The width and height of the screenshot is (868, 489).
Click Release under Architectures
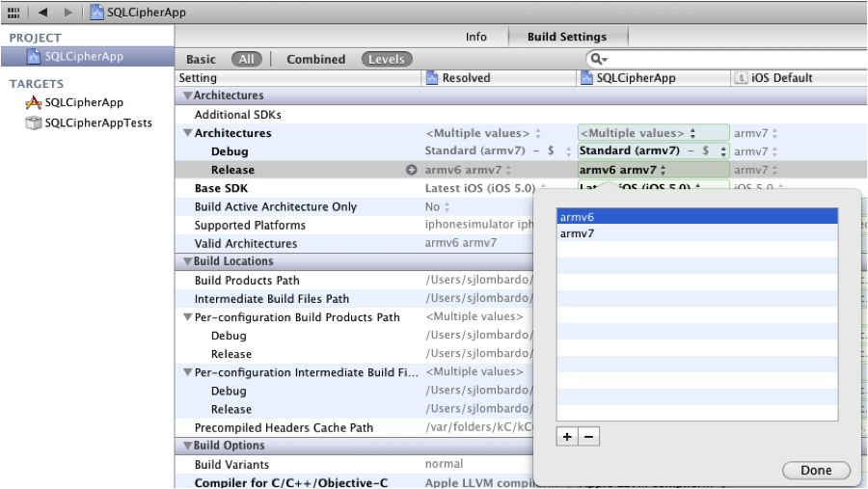point(232,170)
